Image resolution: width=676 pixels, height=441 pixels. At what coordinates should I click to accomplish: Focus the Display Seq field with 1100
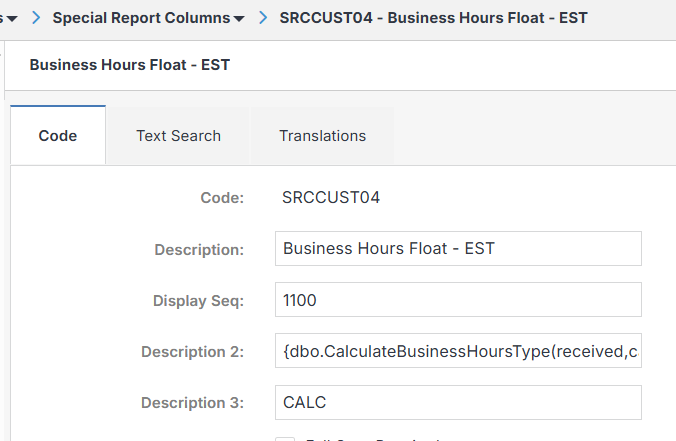coord(457,300)
